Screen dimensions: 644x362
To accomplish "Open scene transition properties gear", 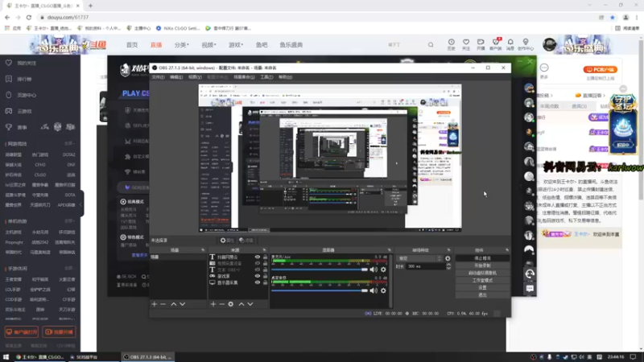I will [x=448, y=258].
